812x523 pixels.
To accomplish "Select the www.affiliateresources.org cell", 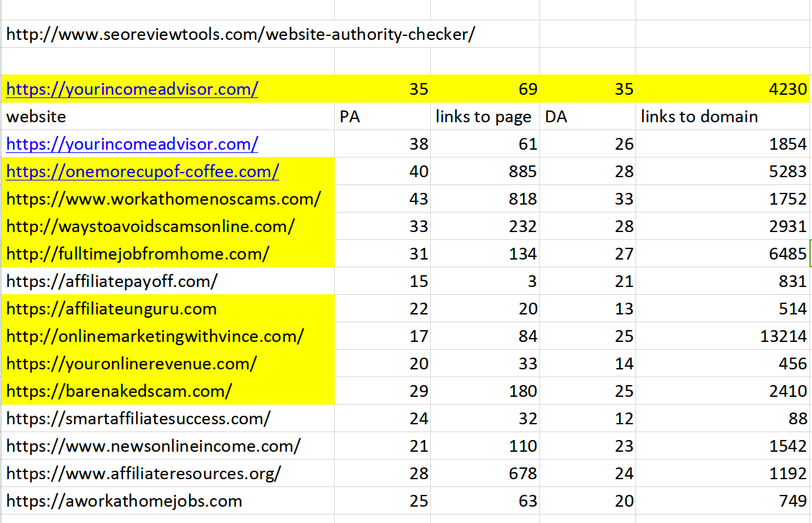I will (167, 473).
